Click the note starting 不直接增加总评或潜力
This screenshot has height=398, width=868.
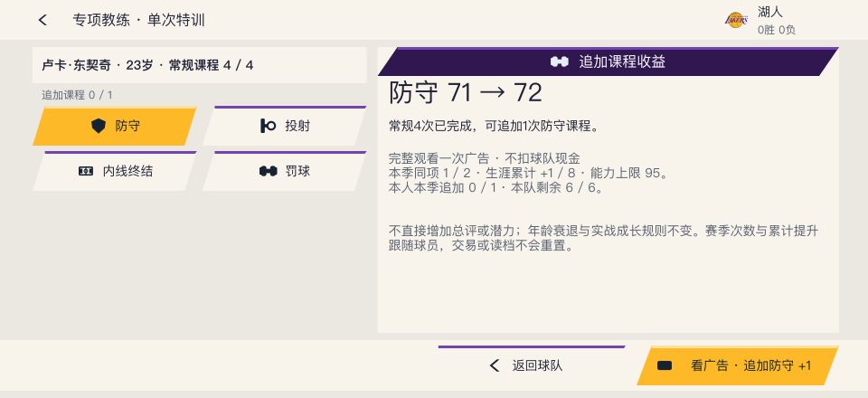tap(603, 231)
